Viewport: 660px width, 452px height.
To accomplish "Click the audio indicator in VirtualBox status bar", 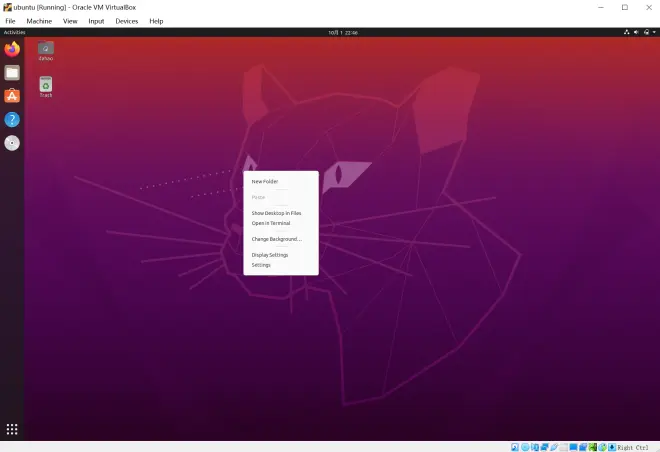I will tap(535, 447).
